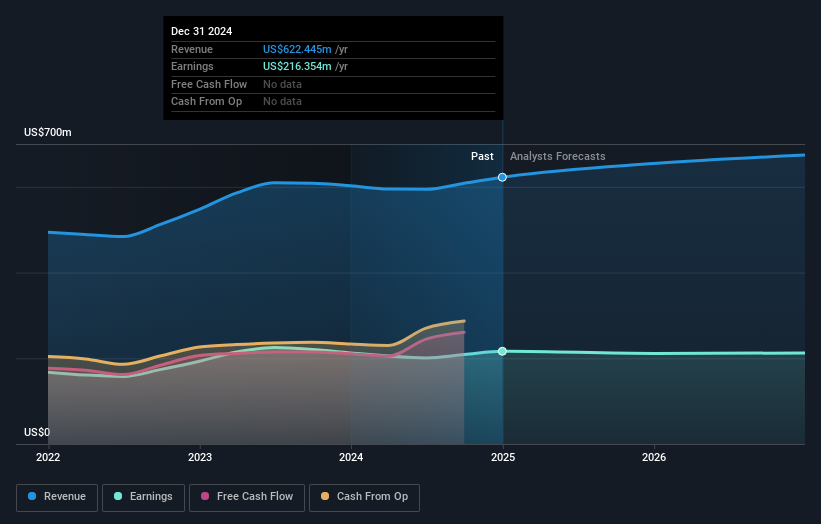Toggle the Free Cash Flow legend series
The width and height of the screenshot is (821, 524).
tap(247, 497)
